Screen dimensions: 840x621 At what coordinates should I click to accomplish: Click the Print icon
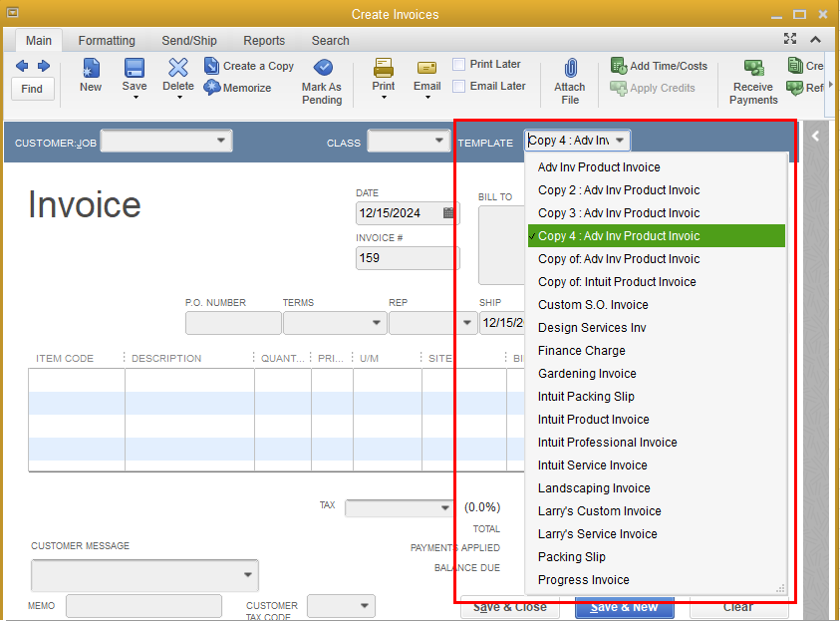pyautogui.click(x=384, y=68)
